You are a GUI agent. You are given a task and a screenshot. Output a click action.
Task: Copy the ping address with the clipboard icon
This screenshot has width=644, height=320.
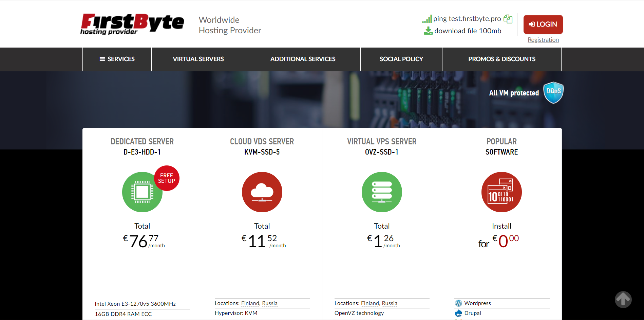(508, 19)
